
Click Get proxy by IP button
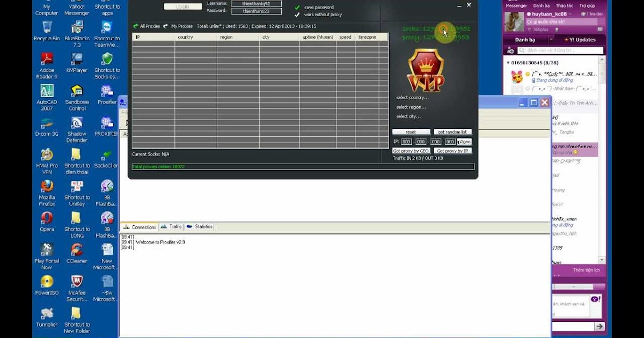452,151
